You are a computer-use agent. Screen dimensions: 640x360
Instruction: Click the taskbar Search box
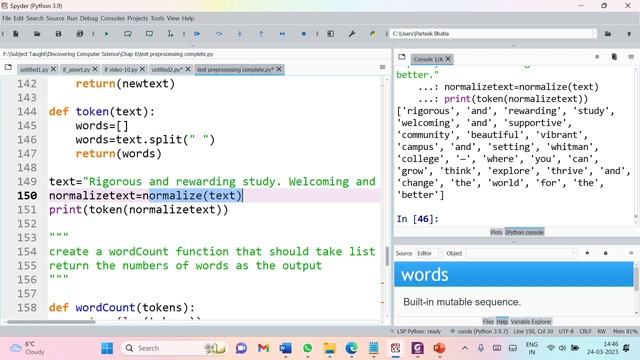coord(174,348)
